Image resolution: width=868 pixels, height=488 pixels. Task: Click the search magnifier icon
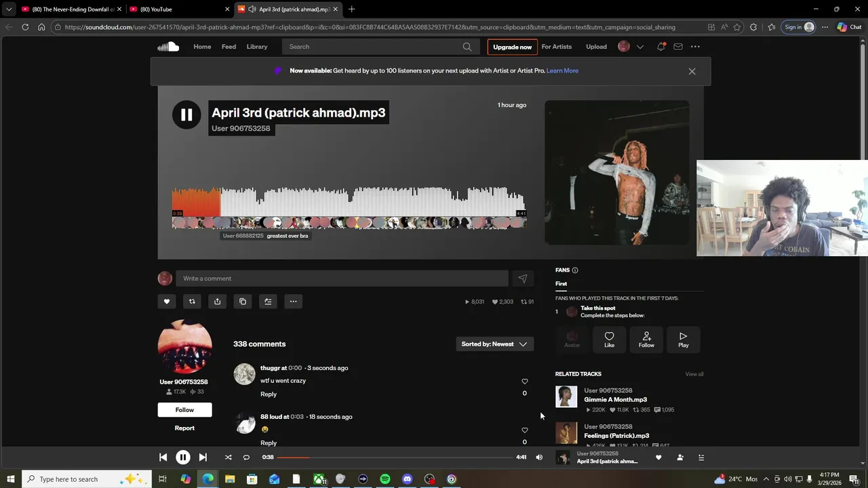(x=467, y=47)
